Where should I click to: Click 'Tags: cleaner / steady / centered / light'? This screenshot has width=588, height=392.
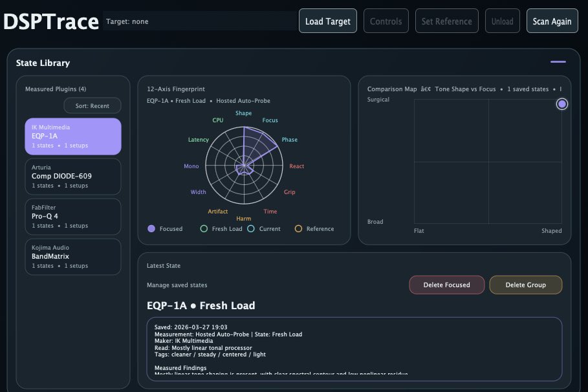[210, 354]
